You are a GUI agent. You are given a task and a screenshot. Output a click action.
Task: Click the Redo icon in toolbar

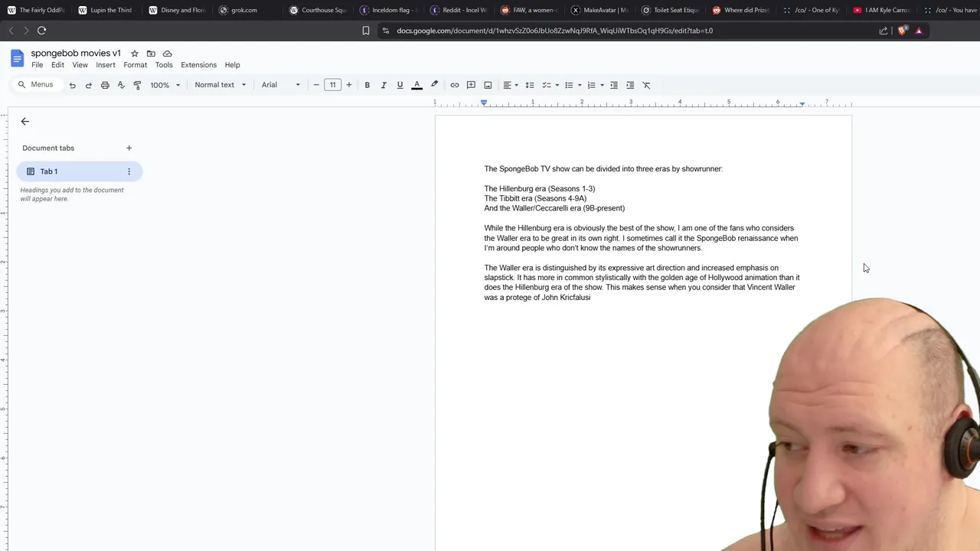coord(89,85)
